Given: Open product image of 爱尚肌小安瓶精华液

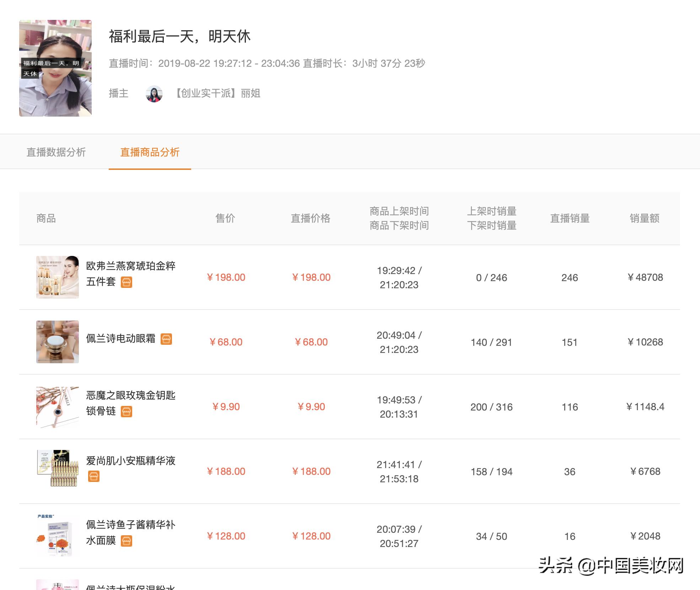Looking at the screenshot, I should tap(58, 471).
